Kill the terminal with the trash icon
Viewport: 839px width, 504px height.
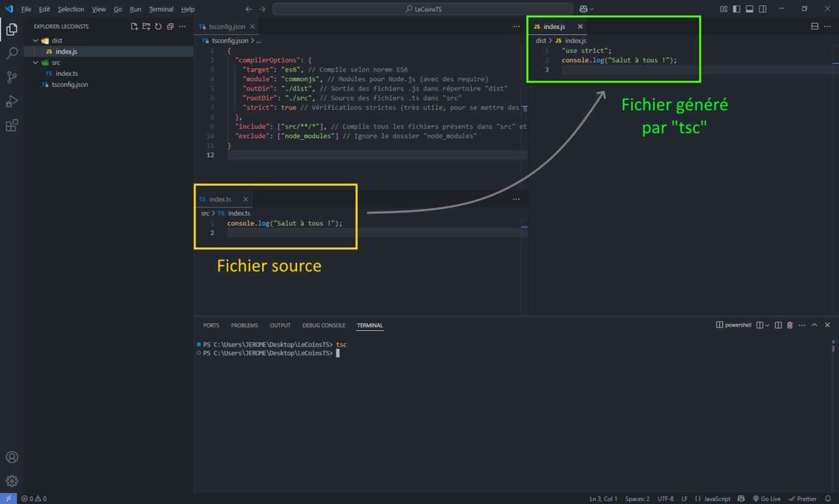pyautogui.click(x=789, y=324)
